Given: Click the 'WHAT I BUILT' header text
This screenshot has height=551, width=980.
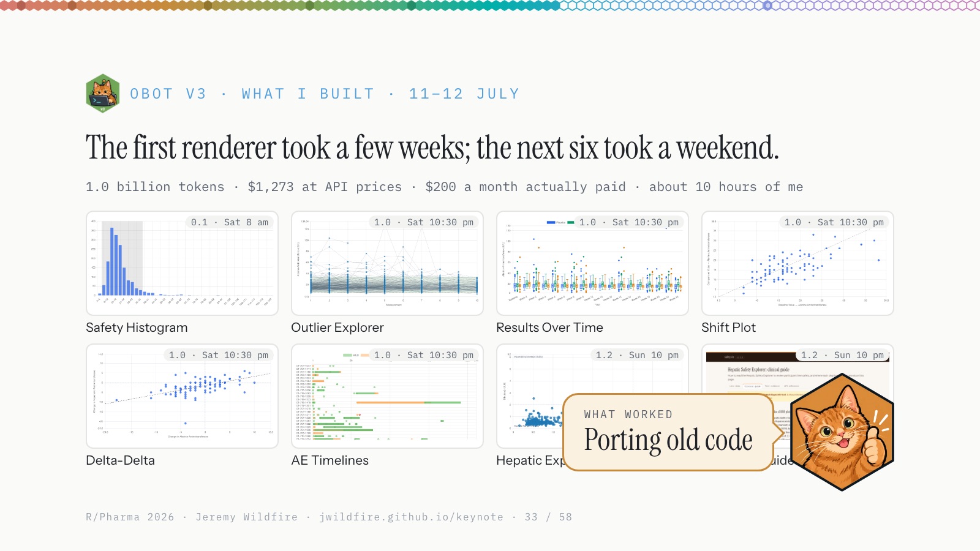Looking at the screenshot, I should pos(308,94).
